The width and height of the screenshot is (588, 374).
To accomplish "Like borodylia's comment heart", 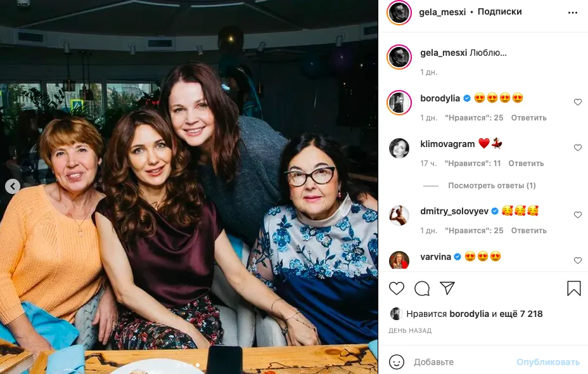I will (x=577, y=102).
